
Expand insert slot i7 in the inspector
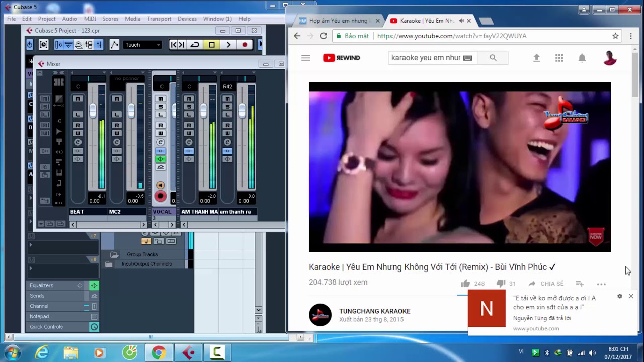pyautogui.click(x=31, y=245)
